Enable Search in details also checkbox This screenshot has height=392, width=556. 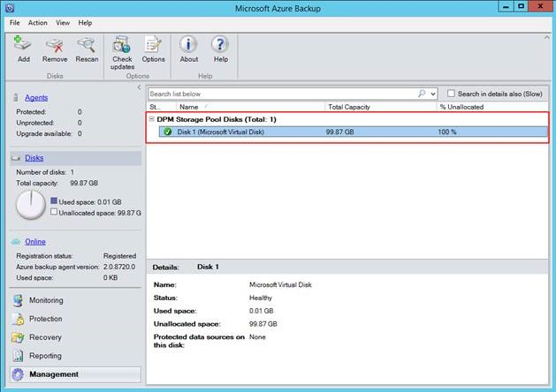[x=452, y=93]
